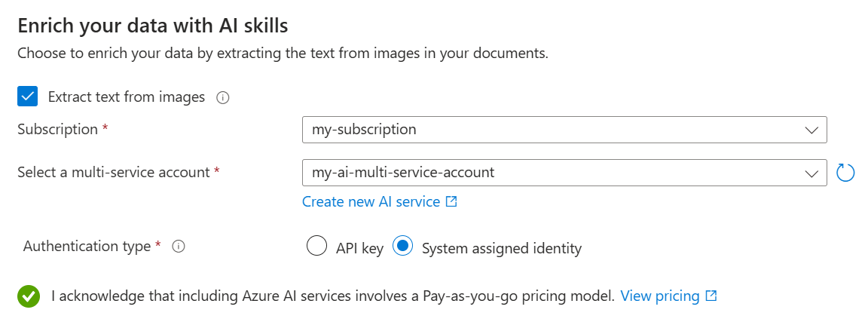
Task: Open the View pricing link
Action: pyautogui.click(x=660, y=296)
